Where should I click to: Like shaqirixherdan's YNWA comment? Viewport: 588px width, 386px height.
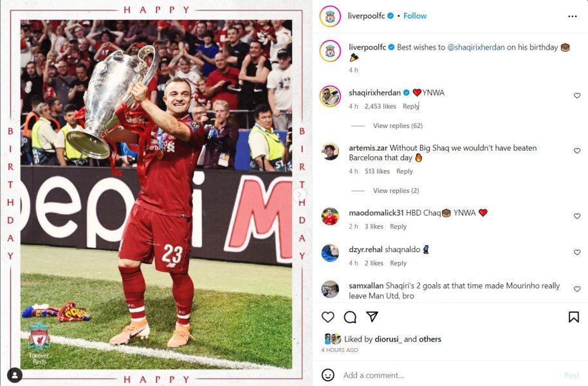point(577,96)
